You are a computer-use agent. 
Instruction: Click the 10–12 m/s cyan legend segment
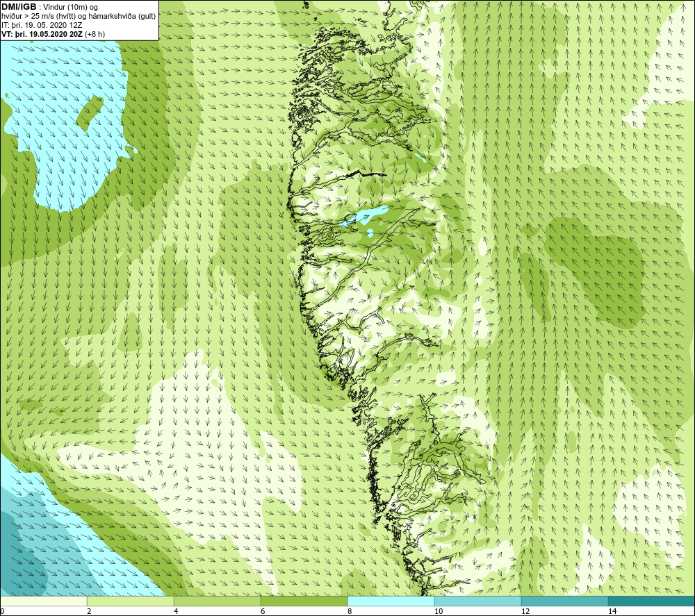[x=478, y=601]
